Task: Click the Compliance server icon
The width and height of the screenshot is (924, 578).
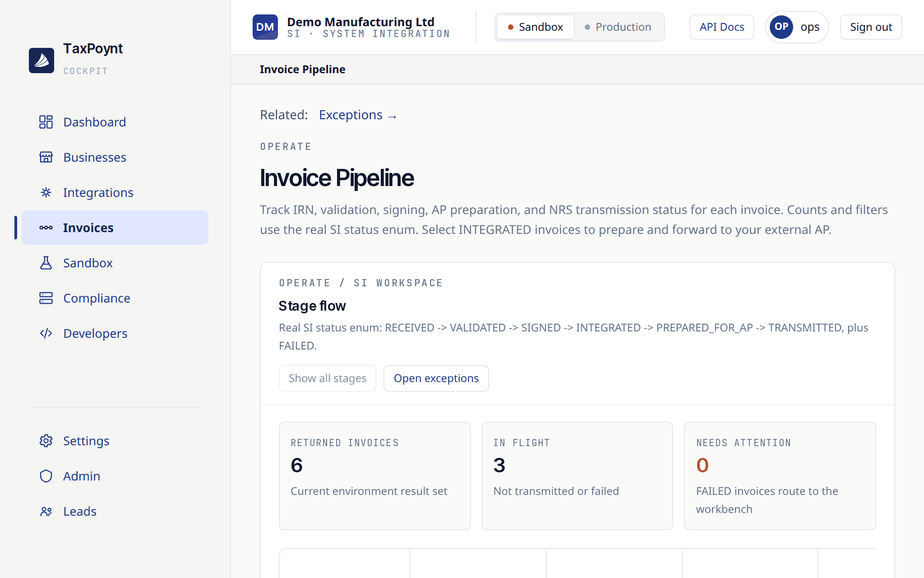Action: pos(46,298)
